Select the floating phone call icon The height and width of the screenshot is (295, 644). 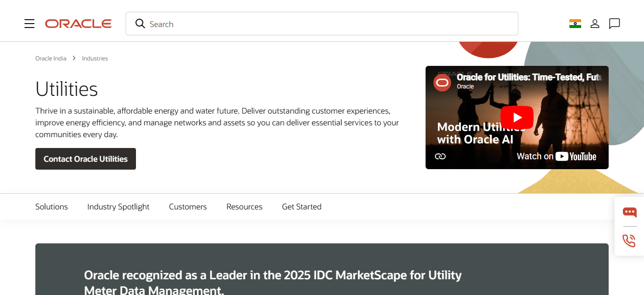(x=629, y=240)
